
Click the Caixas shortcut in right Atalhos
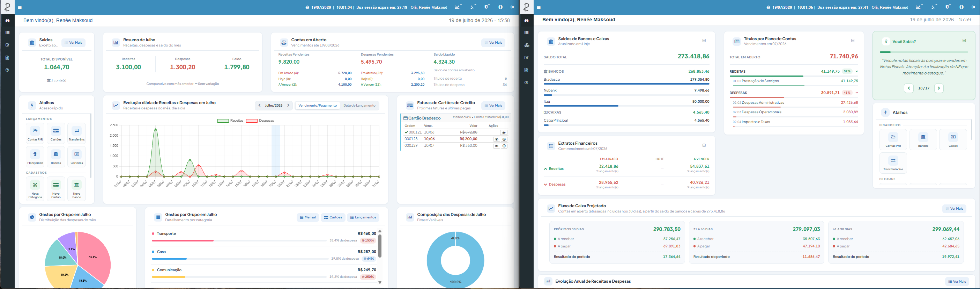pos(953,139)
